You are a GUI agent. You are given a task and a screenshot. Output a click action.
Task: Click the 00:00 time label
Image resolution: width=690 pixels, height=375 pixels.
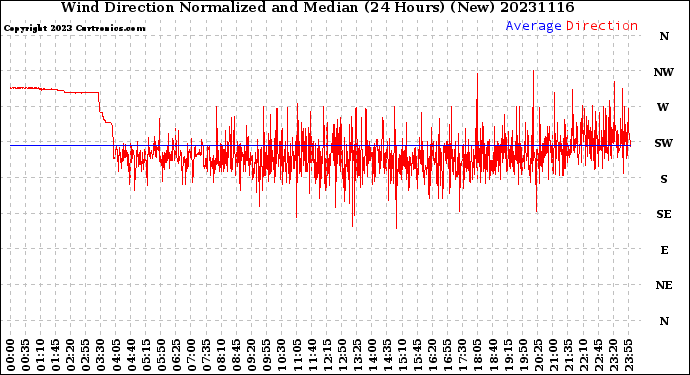(x=11, y=355)
